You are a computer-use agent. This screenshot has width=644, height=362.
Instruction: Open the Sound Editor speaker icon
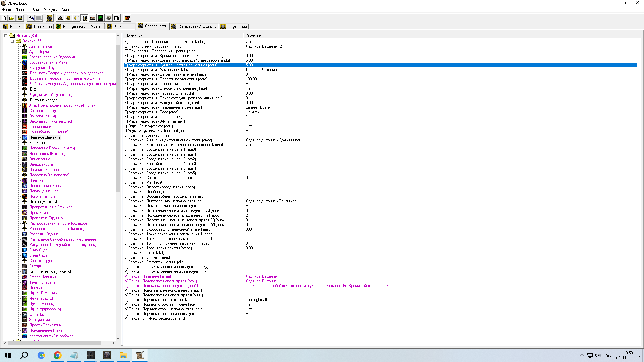pos(76,18)
